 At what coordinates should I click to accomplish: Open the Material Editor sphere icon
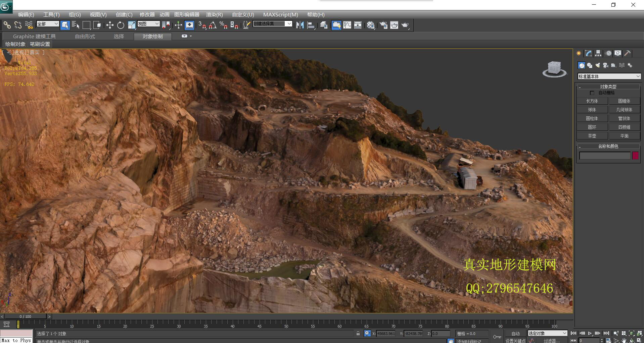coord(371,25)
